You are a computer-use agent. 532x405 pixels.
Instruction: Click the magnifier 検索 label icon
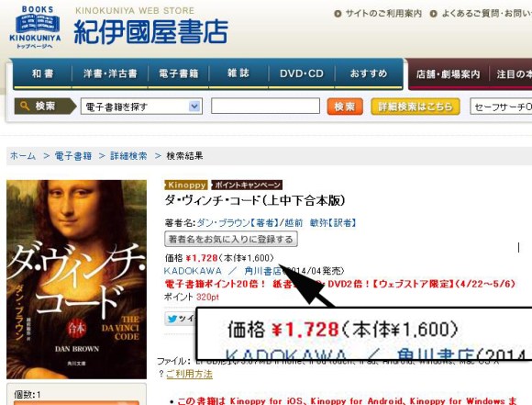tap(46, 106)
